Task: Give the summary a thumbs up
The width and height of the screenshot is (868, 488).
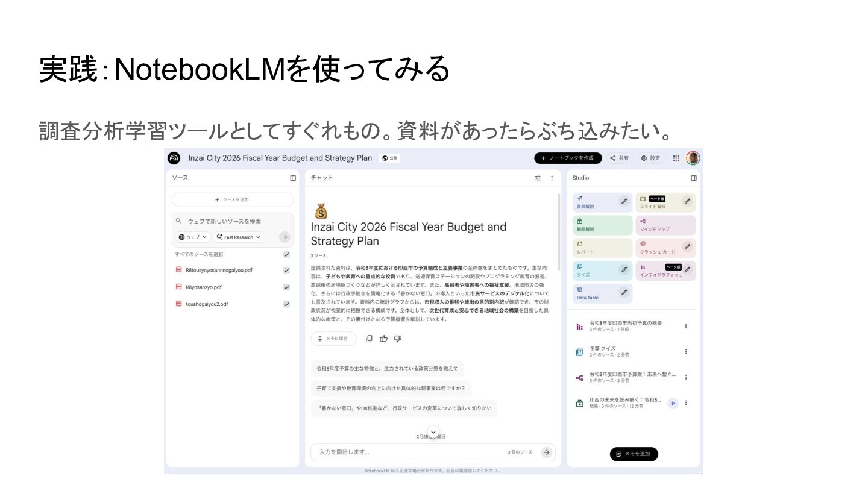Action: [x=383, y=339]
